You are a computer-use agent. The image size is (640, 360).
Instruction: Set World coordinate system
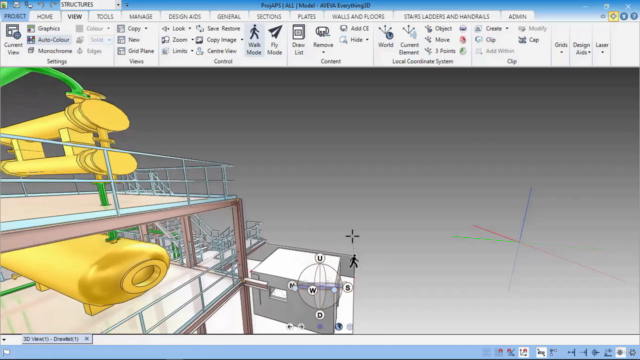(x=385, y=36)
